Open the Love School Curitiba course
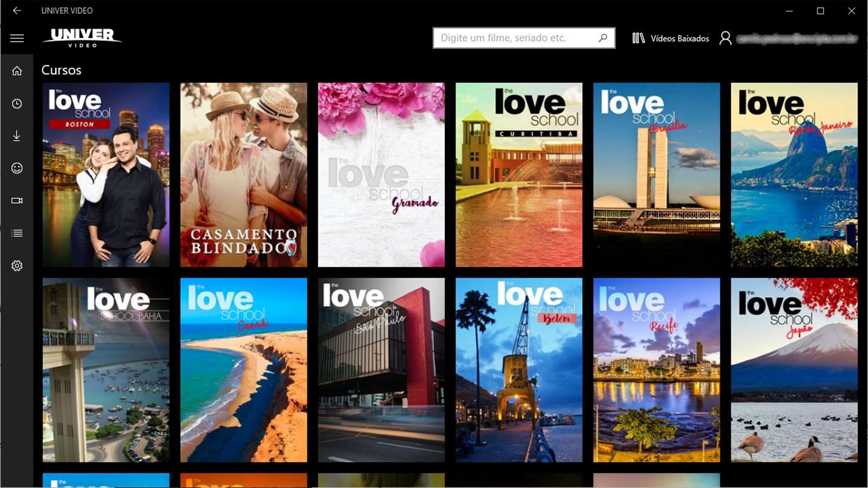868x488 pixels. tap(519, 175)
